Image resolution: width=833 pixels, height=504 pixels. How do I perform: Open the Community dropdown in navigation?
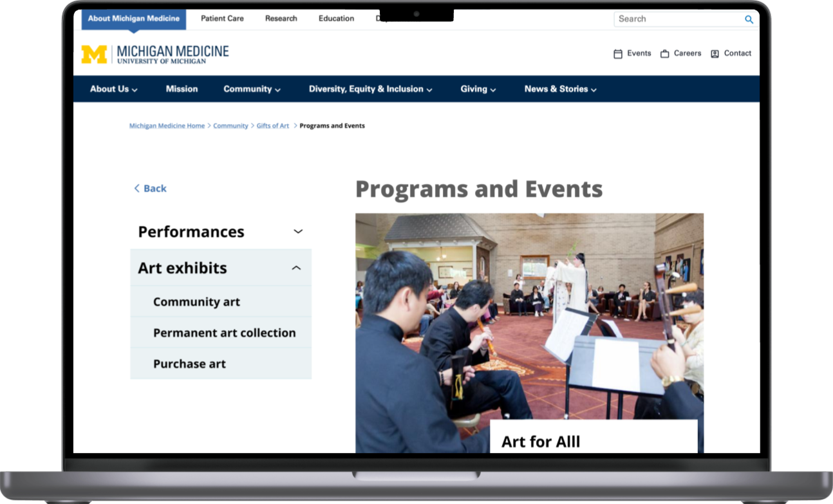click(252, 89)
